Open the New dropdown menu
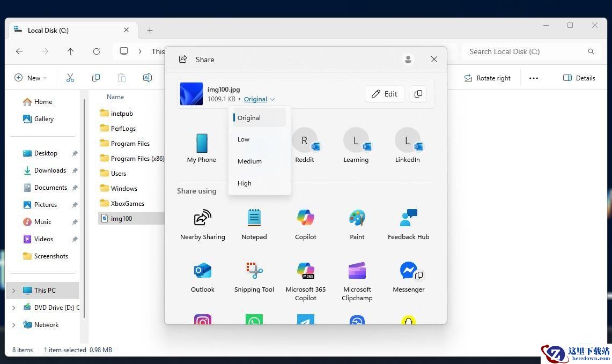 click(31, 78)
